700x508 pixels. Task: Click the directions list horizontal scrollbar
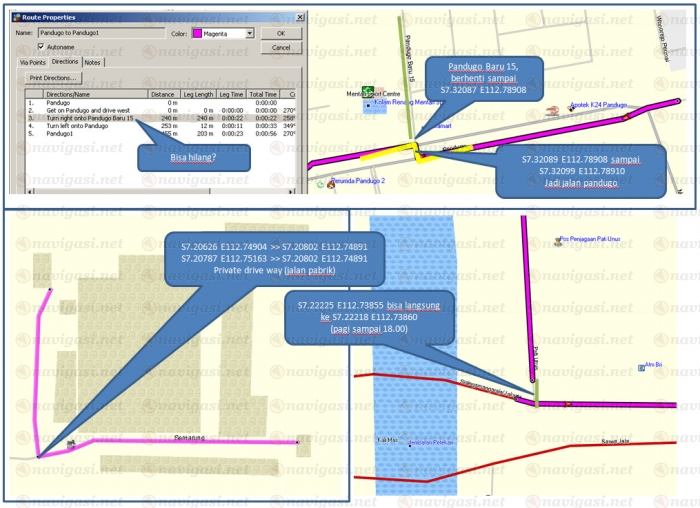click(x=150, y=190)
